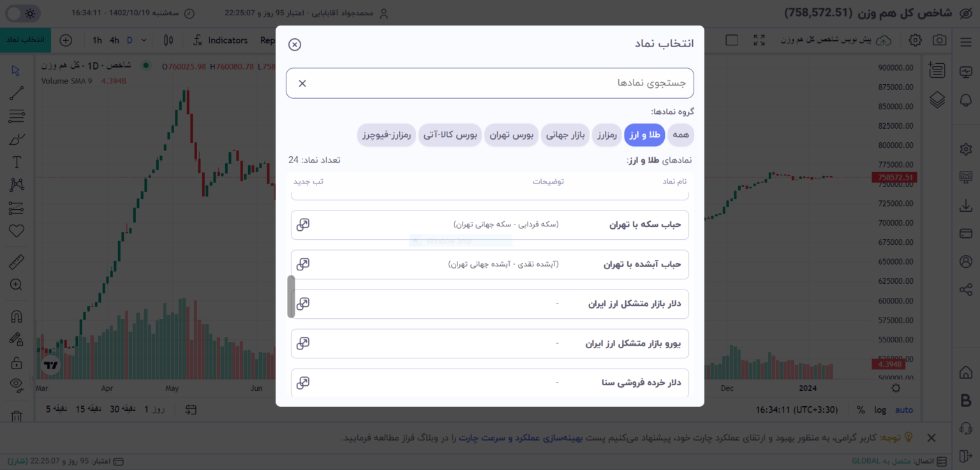Image resolution: width=980 pixels, height=470 pixels.
Task: Open the Indicators menu
Action: pos(221,40)
